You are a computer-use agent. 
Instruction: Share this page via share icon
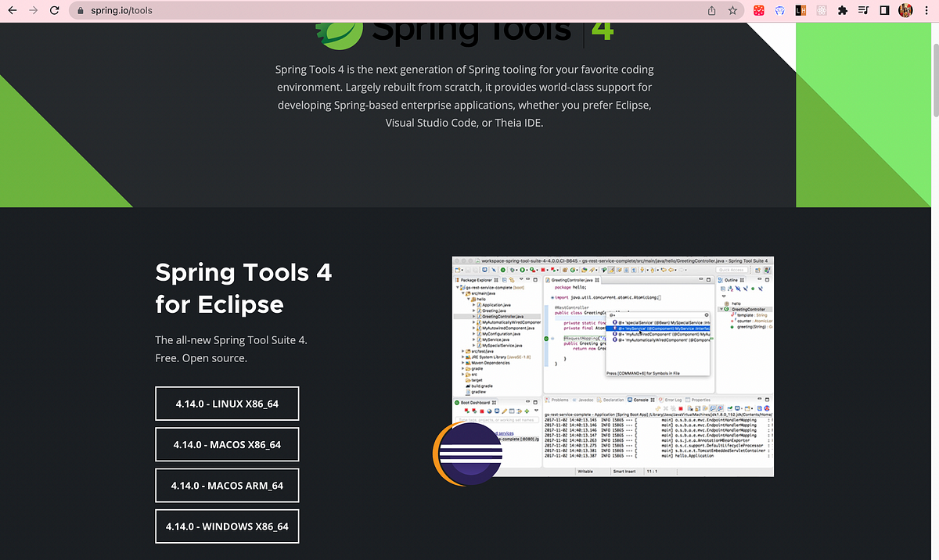(712, 11)
